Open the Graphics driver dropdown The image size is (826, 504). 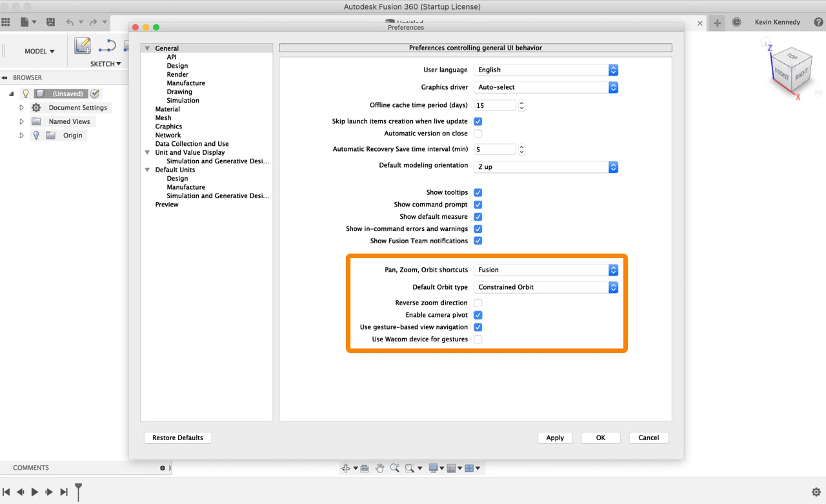coord(546,87)
